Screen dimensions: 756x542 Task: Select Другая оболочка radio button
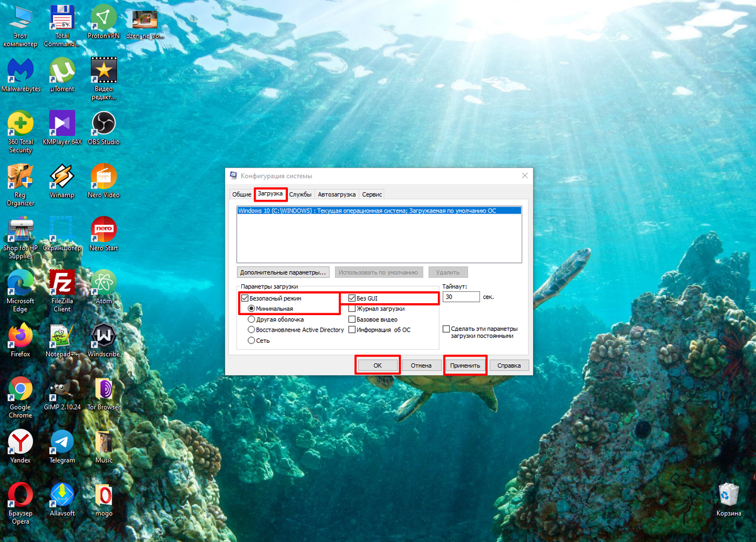252,320
